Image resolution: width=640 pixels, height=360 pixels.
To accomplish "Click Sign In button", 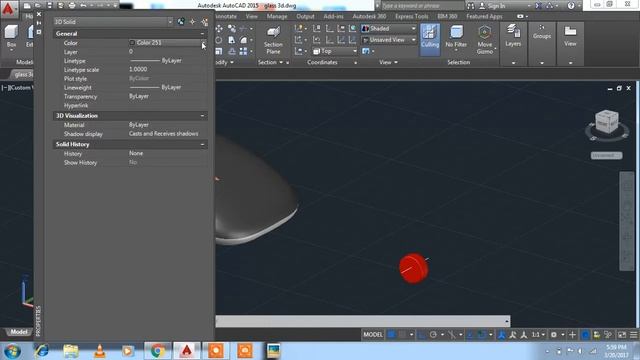I will pos(492,6).
